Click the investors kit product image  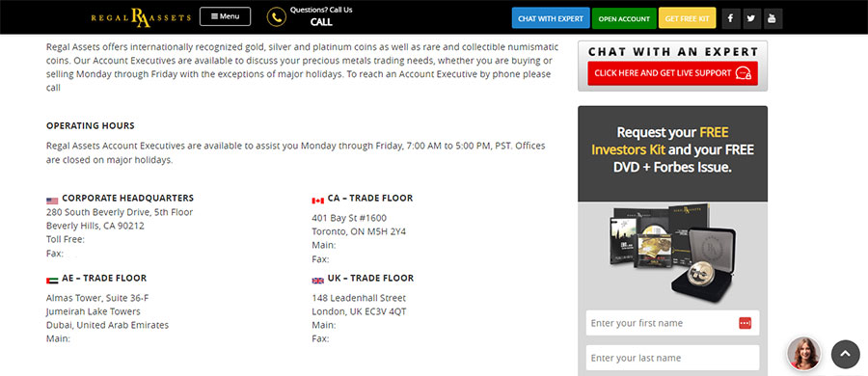pos(672,253)
